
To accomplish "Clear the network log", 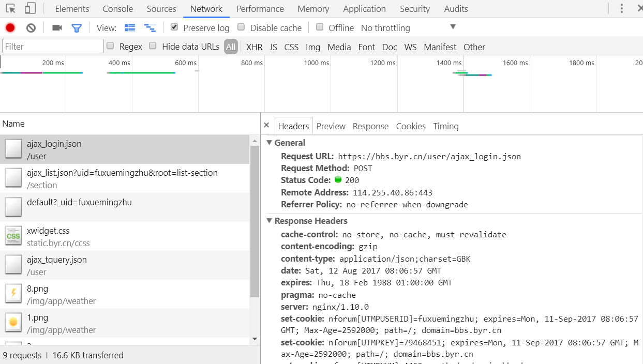I will [x=31, y=28].
